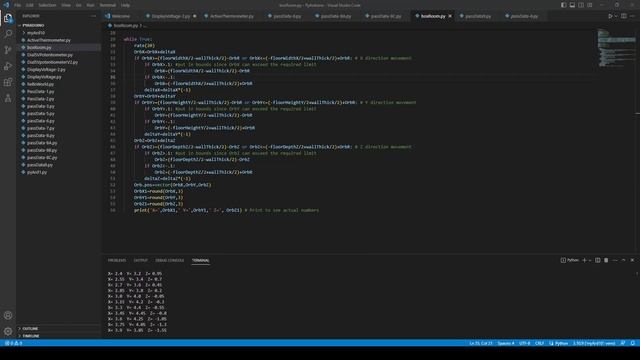This screenshot has width=640, height=360.
Task: Switch to the DEBUG CONSOLE panel tab
Action: [169, 260]
